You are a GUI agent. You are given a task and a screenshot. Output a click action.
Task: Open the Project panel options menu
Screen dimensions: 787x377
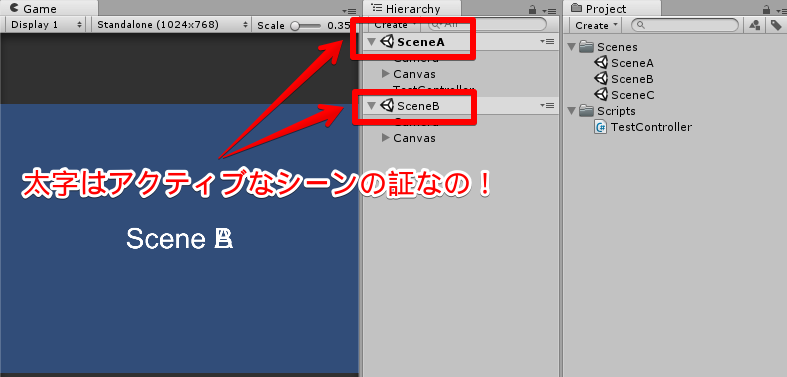pyautogui.click(x=780, y=10)
